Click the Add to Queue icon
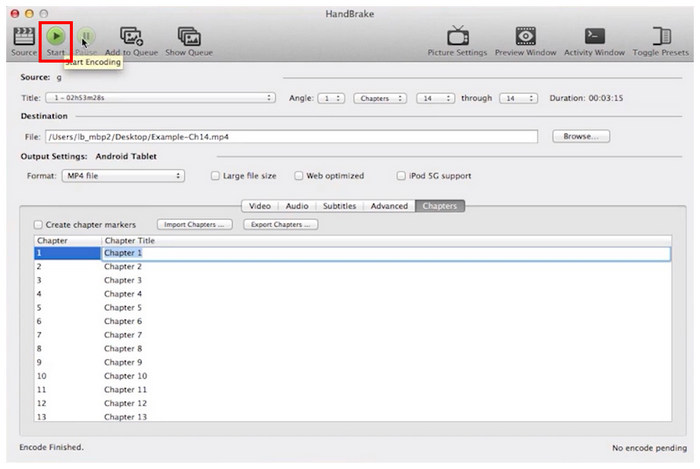700x469 pixels. coord(131,37)
